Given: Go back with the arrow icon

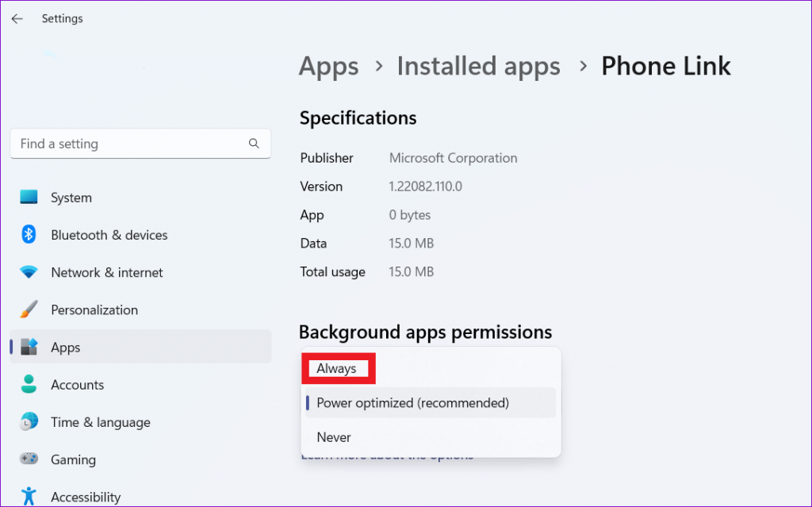Looking at the screenshot, I should (17, 19).
